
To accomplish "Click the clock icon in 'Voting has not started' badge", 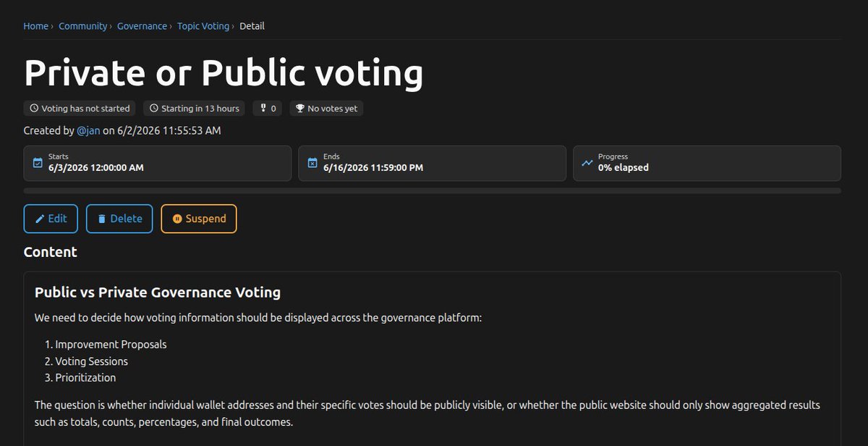I will pos(34,109).
